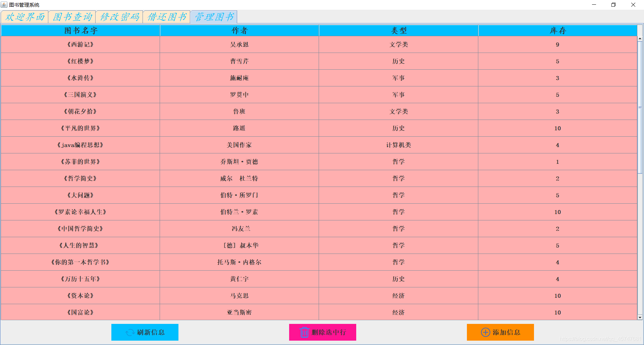Select the 《万历十五年》 cell
Viewport: 644px width, 345px height.
pyautogui.click(x=80, y=279)
